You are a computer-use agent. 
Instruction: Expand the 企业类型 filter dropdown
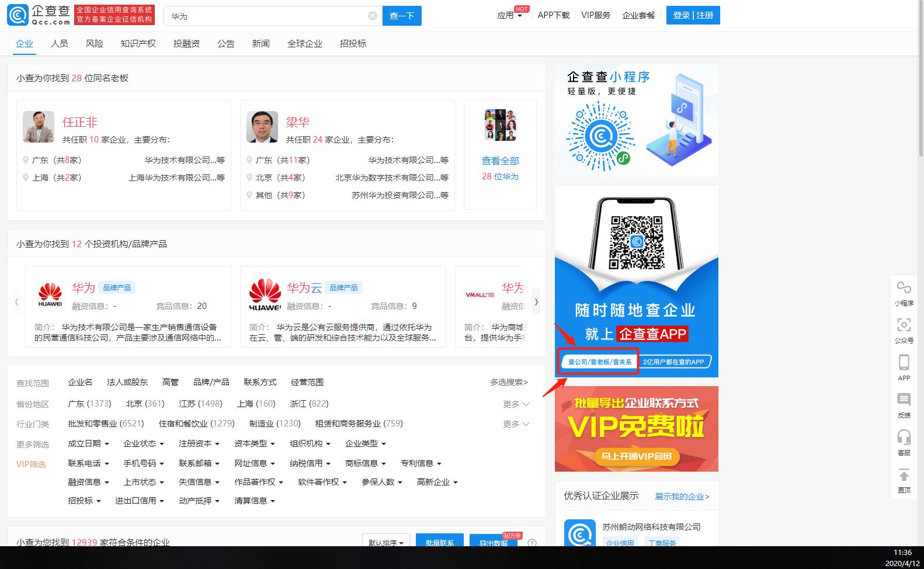[x=366, y=443]
